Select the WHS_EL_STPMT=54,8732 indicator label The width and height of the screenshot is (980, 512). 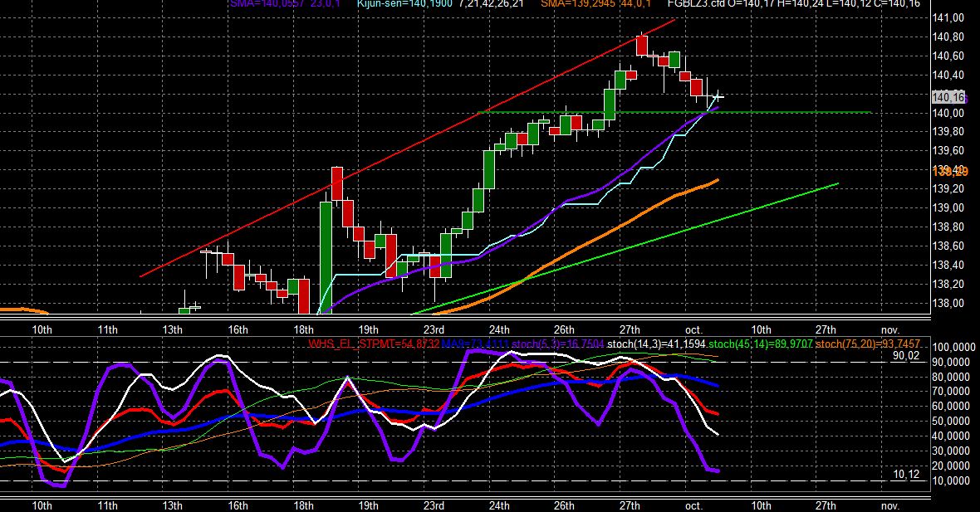[x=373, y=344]
